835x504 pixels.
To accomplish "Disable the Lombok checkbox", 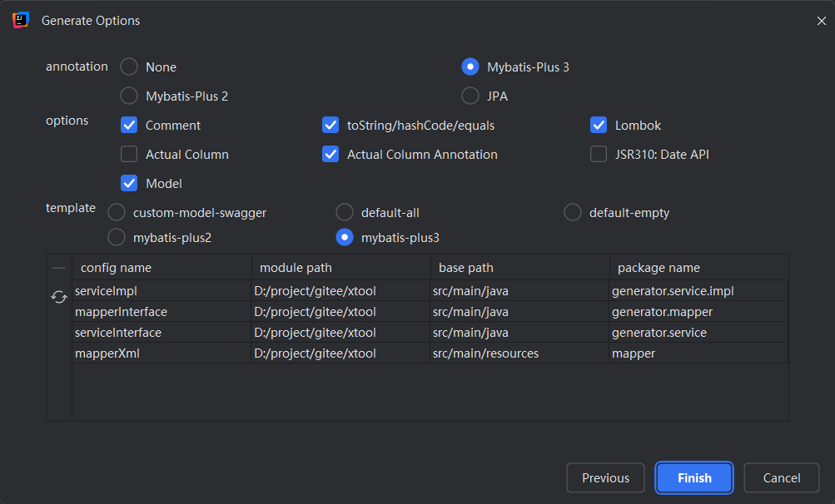I will [x=599, y=126].
